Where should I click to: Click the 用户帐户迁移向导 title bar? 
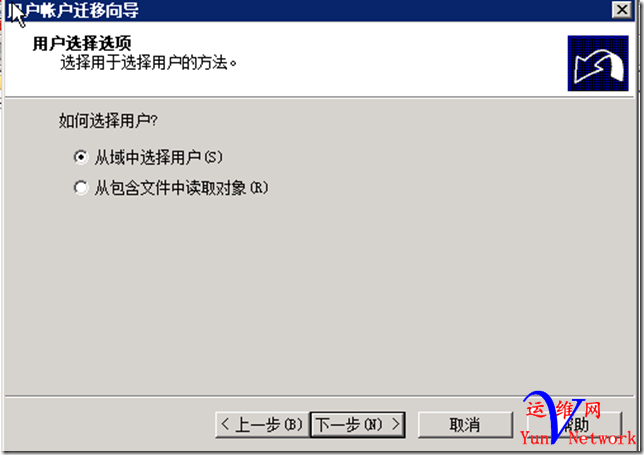[x=308, y=10]
